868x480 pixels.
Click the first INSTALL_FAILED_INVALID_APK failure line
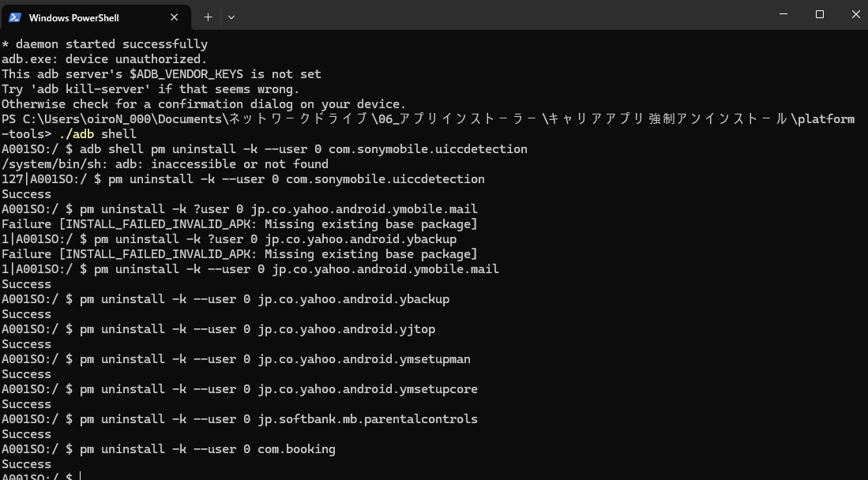click(x=239, y=224)
